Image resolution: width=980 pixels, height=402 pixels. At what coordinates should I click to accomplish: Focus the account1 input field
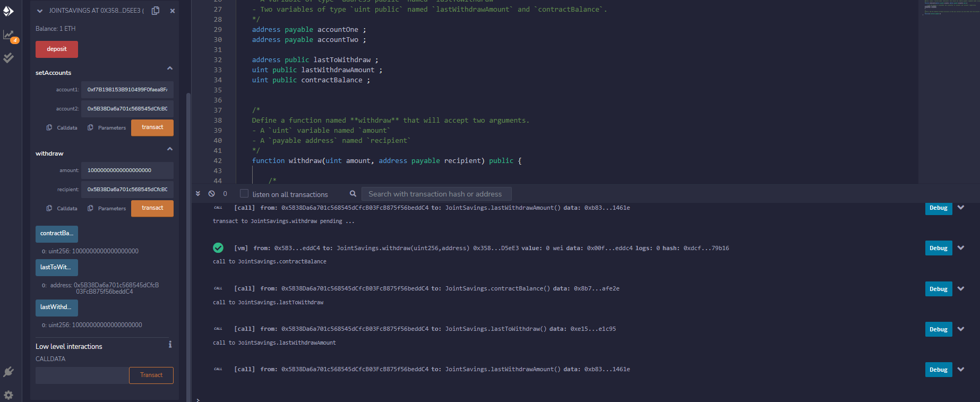click(127, 90)
